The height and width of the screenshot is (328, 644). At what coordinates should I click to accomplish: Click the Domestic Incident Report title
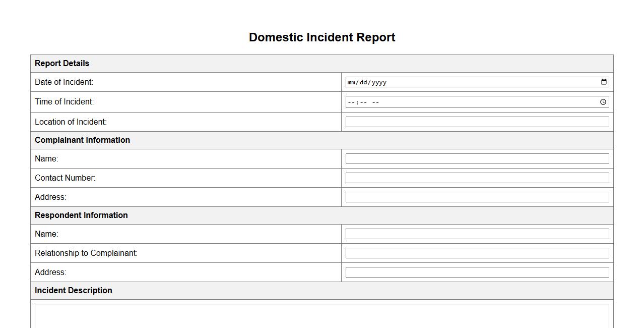point(322,37)
